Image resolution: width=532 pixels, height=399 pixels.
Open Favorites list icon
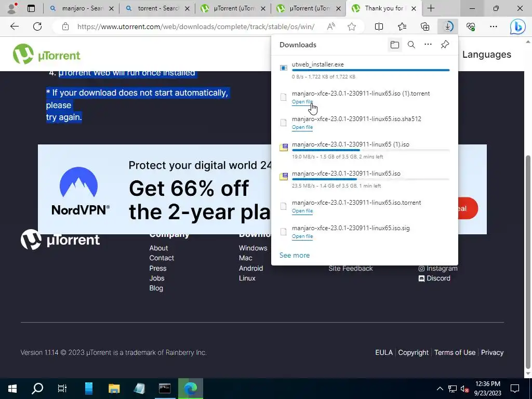[x=402, y=26]
